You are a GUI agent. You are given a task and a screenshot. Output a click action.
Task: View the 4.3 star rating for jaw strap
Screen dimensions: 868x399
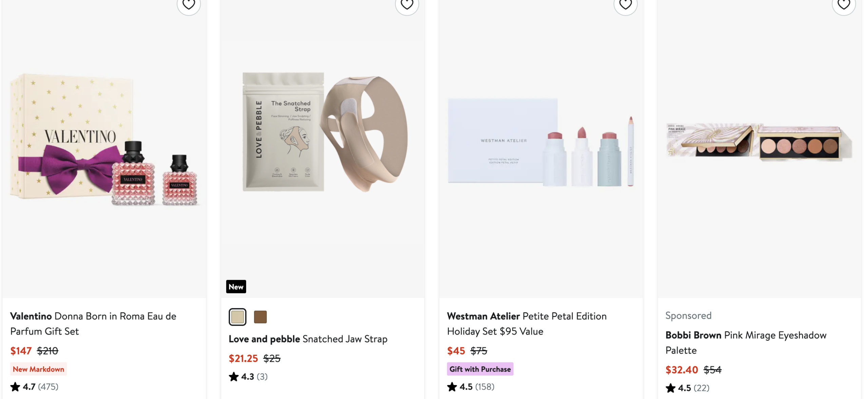point(248,377)
